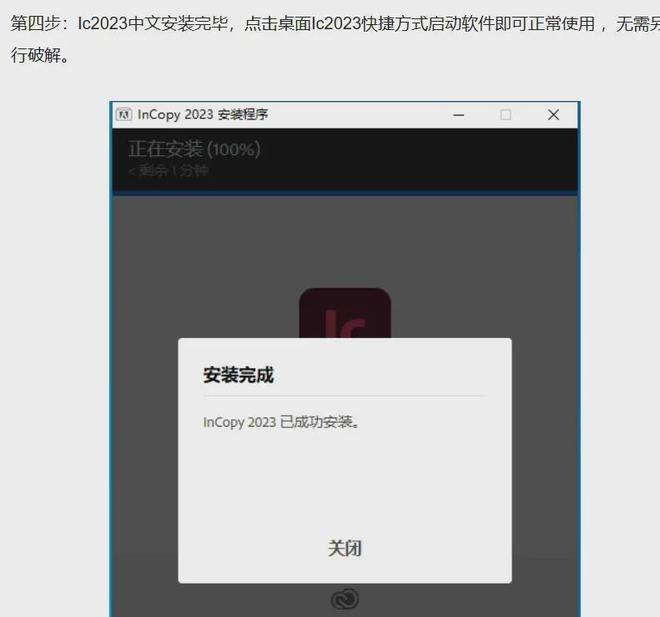Click the installation progress bar
This screenshot has width=660, height=617.
point(345,194)
